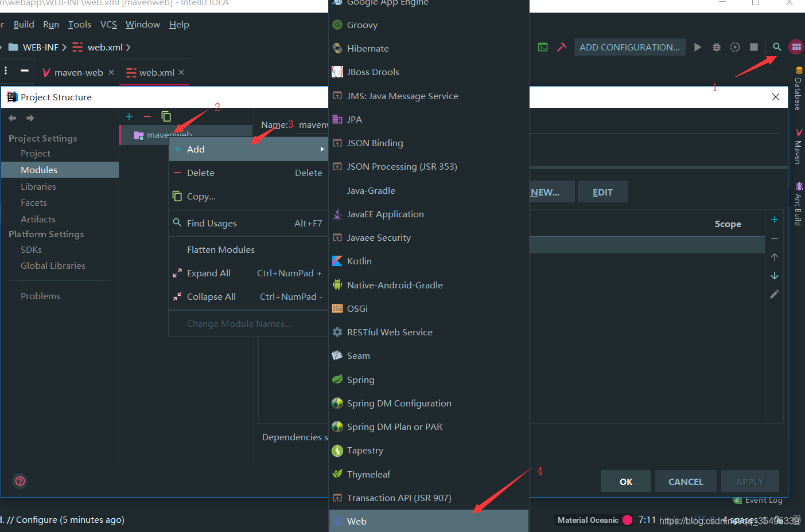Click the pencil edit dependency icon
Viewport: 805px width, 532px height.
775,294
